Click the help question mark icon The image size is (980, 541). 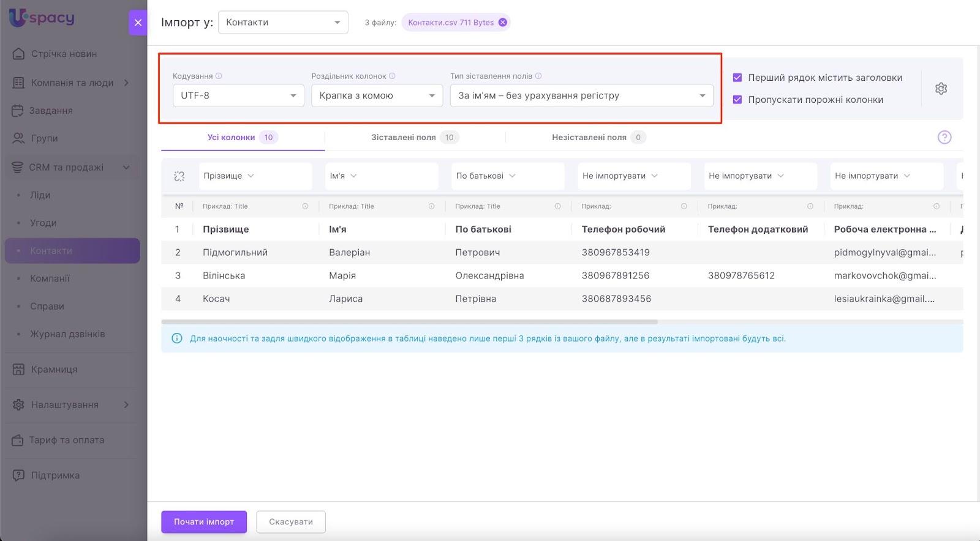[944, 137]
